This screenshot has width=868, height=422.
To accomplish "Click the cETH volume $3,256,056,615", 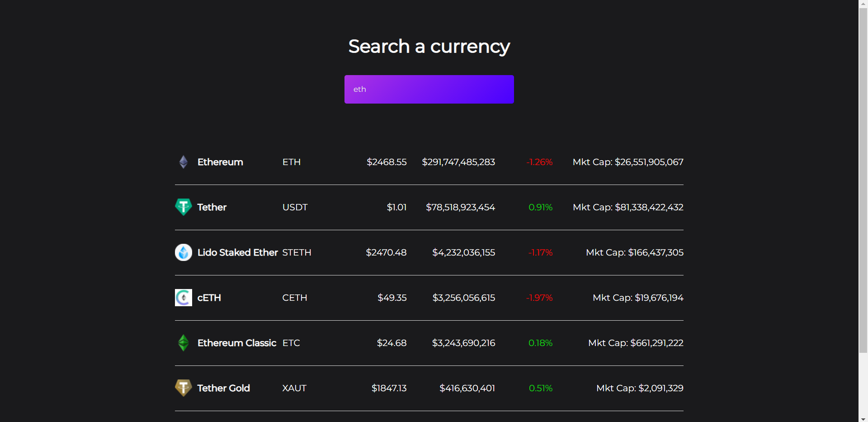I will (463, 297).
